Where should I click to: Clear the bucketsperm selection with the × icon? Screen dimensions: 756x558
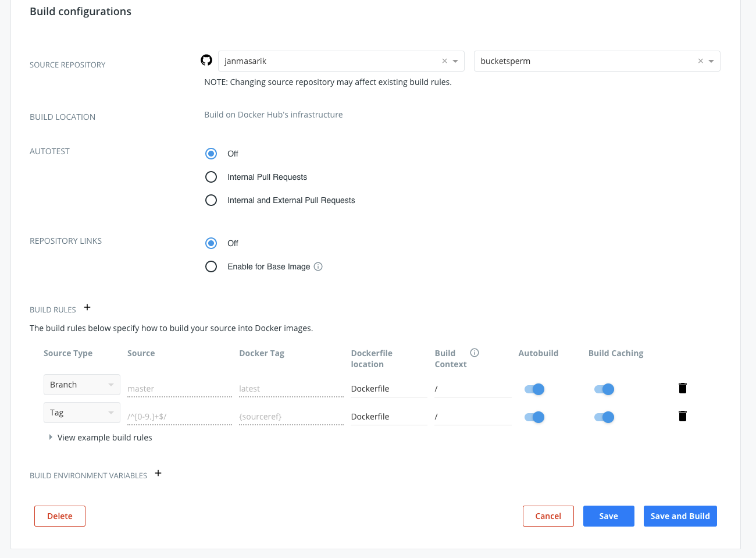tap(700, 61)
